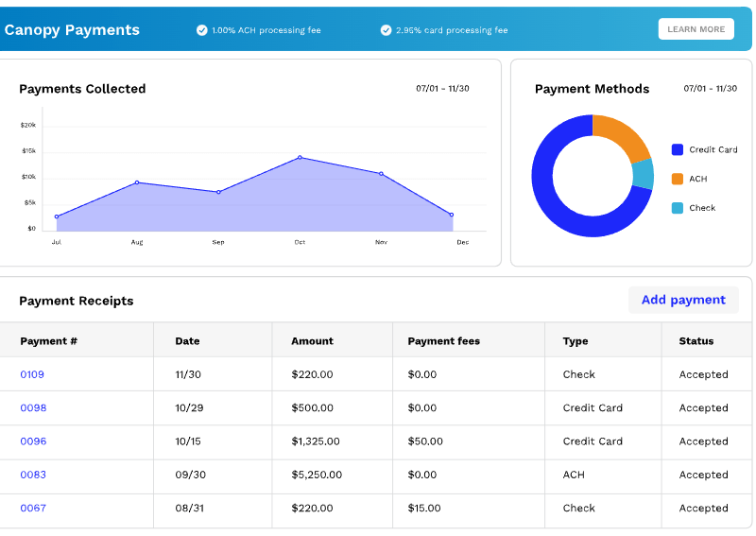Open payment number 0067 link
The height and width of the screenshot is (536, 756).
tap(33, 509)
